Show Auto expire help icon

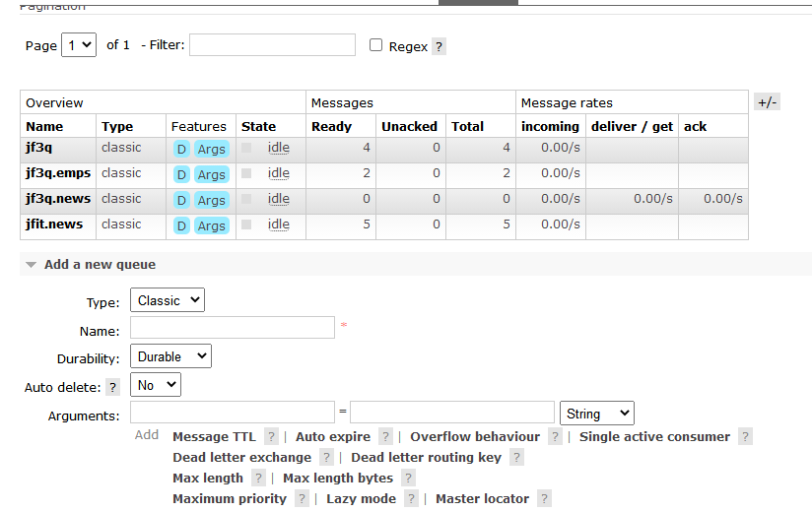click(x=385, y=436)
